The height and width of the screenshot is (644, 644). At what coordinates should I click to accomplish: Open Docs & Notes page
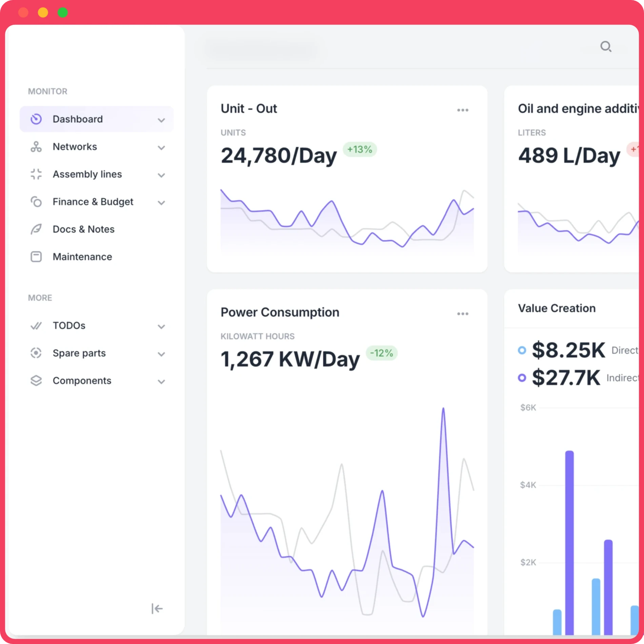click(x=97, y=229)
